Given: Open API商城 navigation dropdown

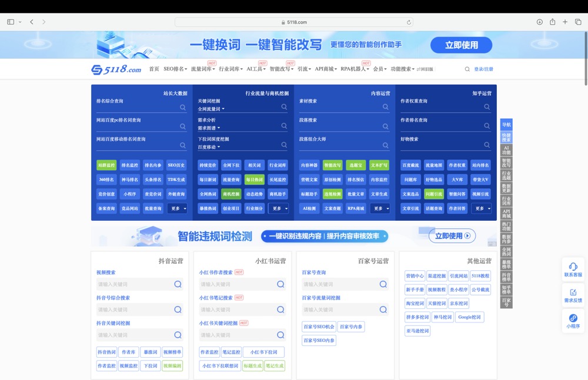Looking at the screenshot, I should [326, 69].
